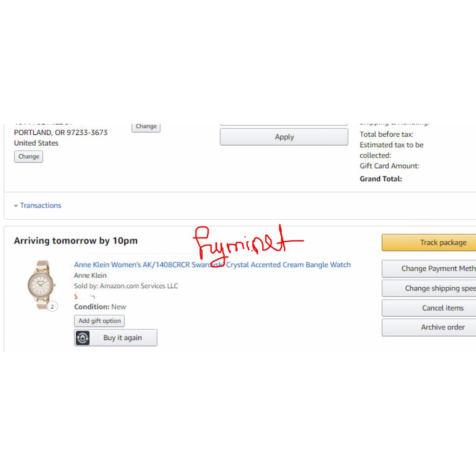
Task: Click Change button below United States address
Action: click(x=28, y=157)
